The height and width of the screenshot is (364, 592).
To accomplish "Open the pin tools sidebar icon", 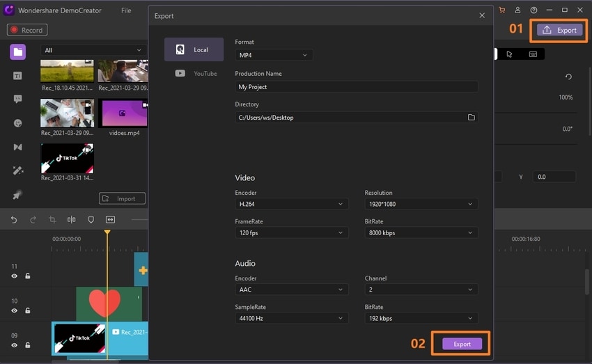I will pyautogui.click(x=17, y=195).
